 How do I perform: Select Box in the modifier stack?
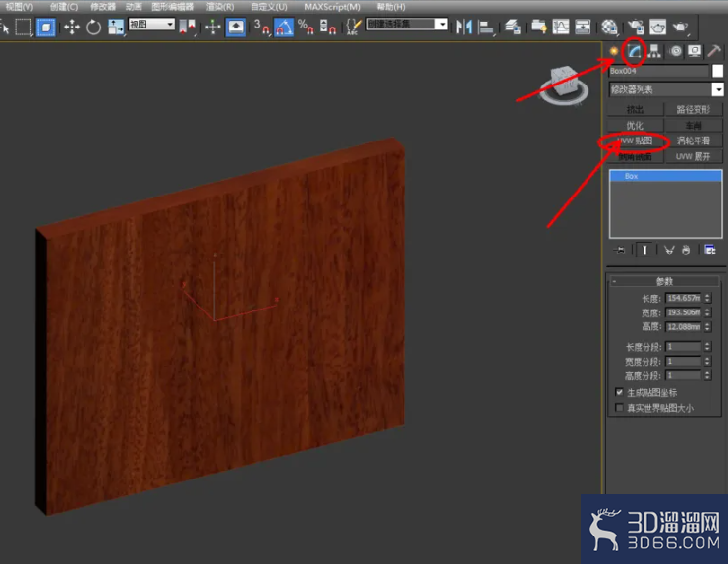pyautogui.click(x=665, y=176)
